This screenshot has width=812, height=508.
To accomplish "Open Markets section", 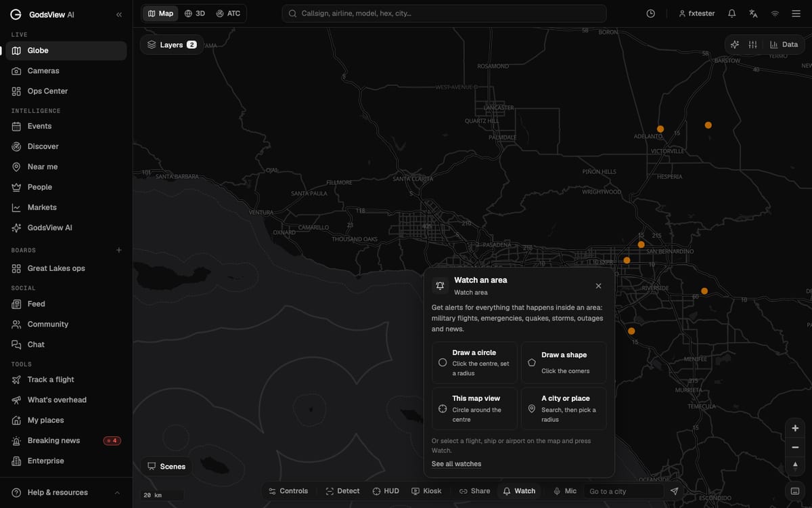I will (x=66, y=208).
